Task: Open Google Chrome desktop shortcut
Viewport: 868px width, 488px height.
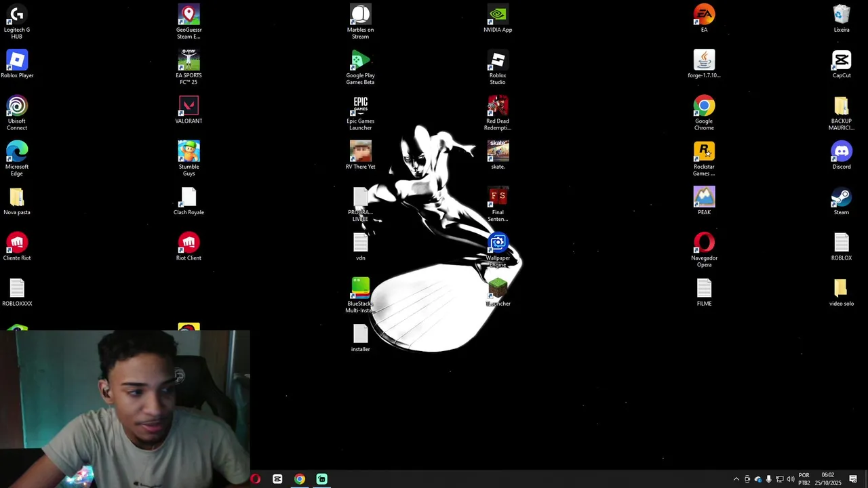Action: click(704, 113)
